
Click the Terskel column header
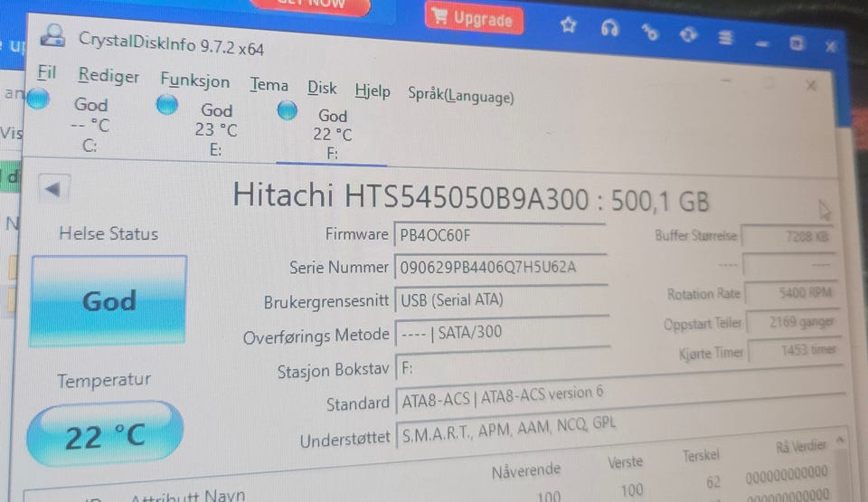coord(701,456)
